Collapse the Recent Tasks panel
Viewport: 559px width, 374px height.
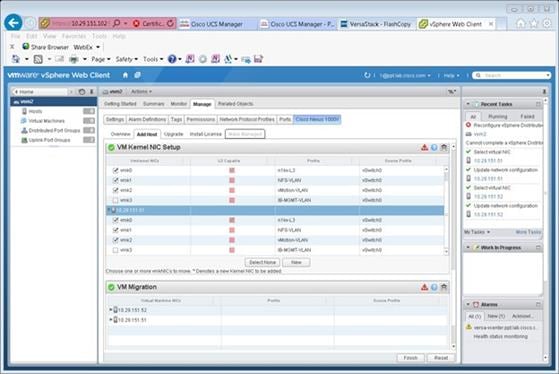click(x=468, y=104)
